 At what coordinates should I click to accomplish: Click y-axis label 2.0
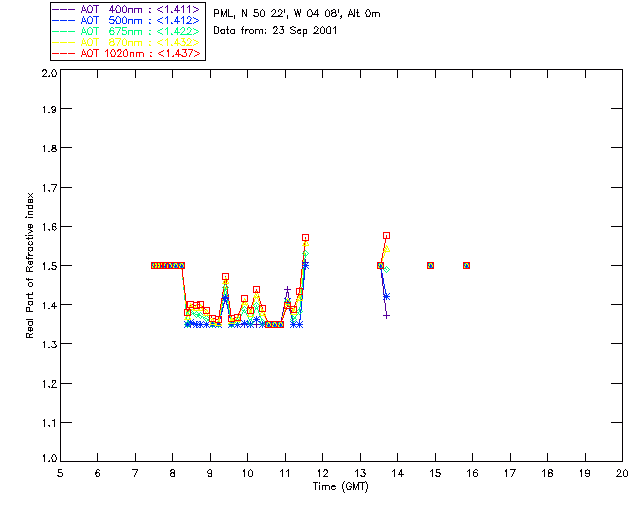point(49,73)
